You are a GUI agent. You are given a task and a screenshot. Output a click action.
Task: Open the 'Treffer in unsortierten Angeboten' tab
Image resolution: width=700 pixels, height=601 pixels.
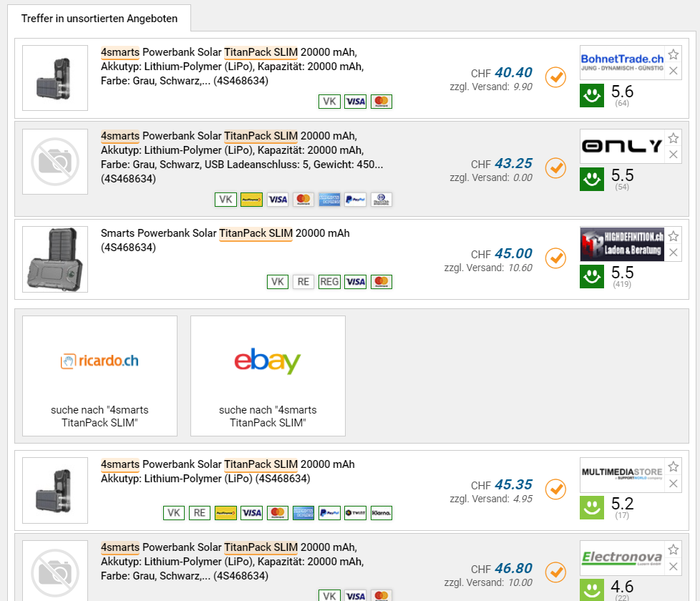click(99, 18)
